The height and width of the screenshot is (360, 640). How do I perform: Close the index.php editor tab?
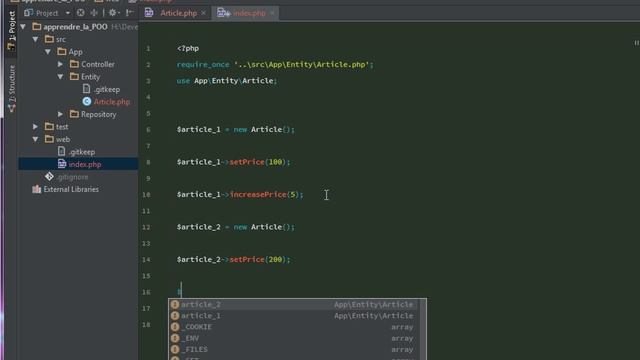tap(272, 13)
